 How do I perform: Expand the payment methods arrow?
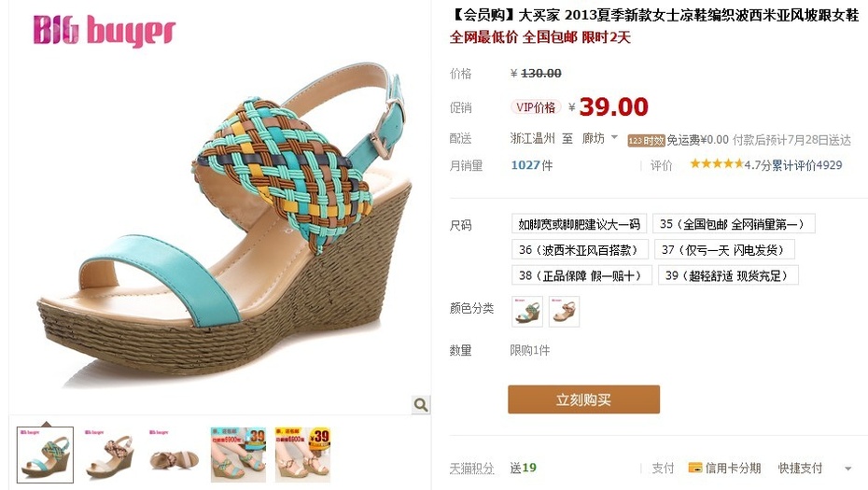tap(847, 469)
